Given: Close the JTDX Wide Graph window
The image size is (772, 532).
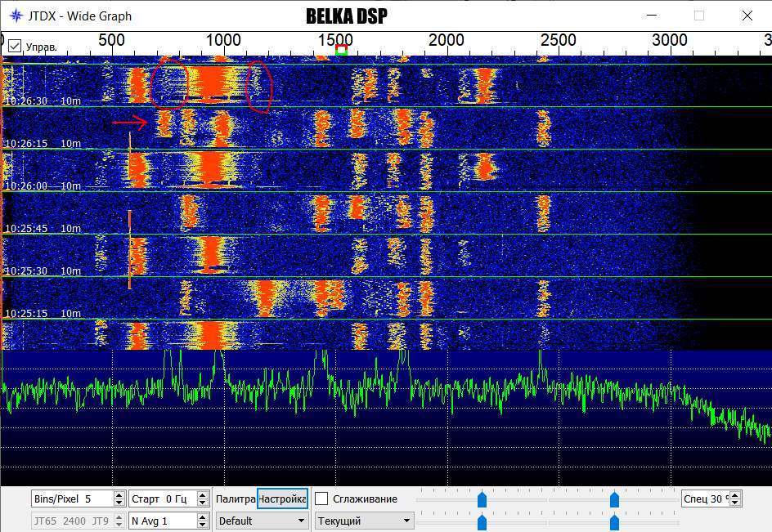Looking at the screenshot, I should click(747, 16).
